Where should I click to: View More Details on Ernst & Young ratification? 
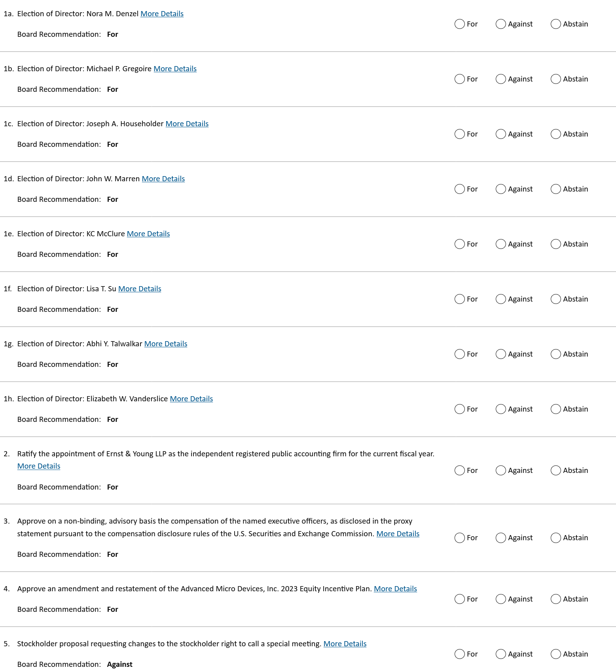pos(39,466)
